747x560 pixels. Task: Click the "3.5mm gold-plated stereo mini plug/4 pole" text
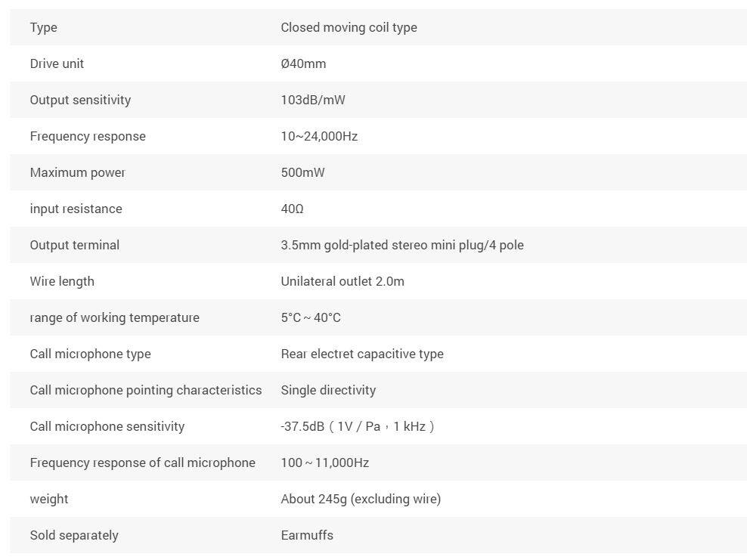coord(402,245)
